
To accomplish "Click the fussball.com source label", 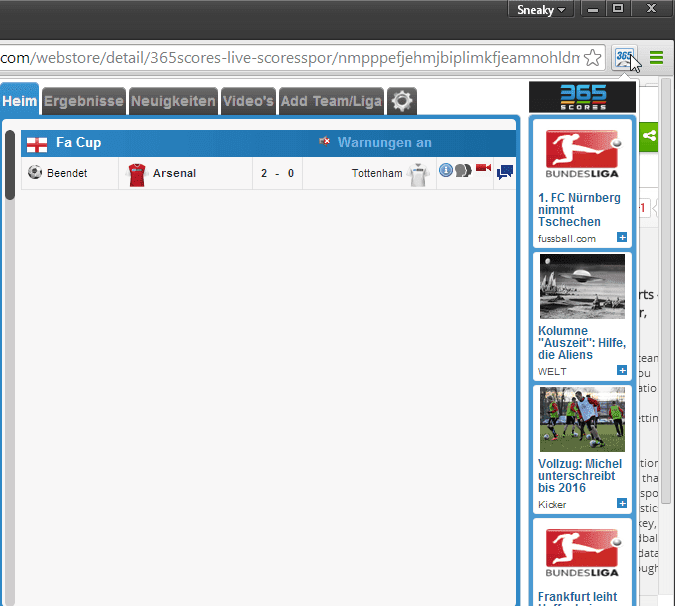I will 567,238.
